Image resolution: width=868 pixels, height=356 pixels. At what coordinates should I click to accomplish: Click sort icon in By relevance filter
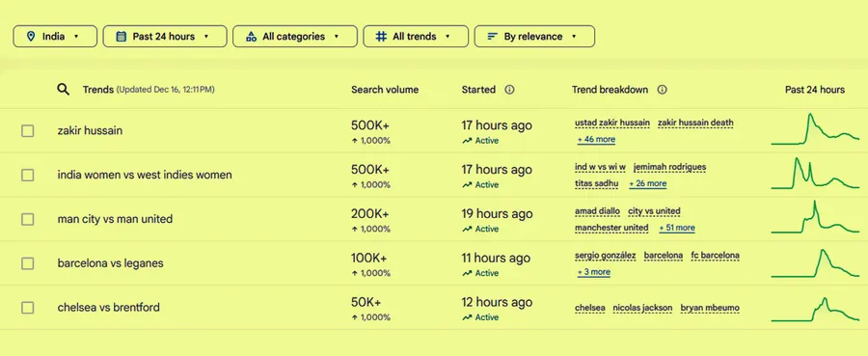tap(492, 37)
